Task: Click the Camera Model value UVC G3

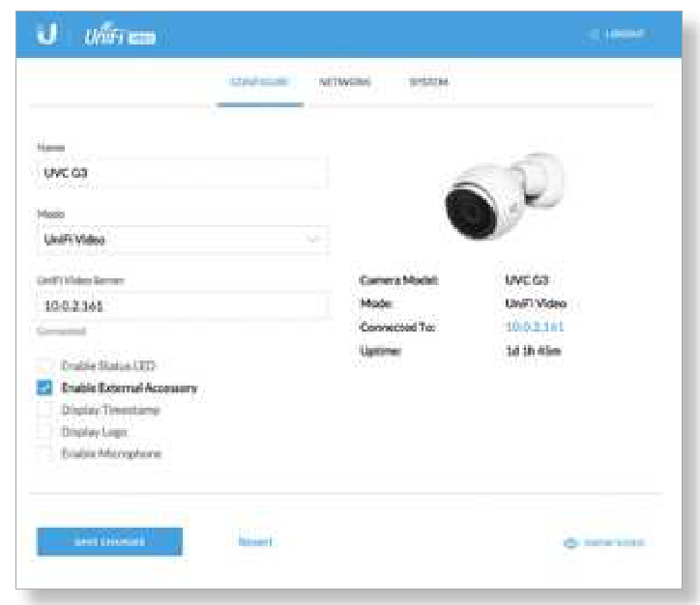Action: coord(527,280)
